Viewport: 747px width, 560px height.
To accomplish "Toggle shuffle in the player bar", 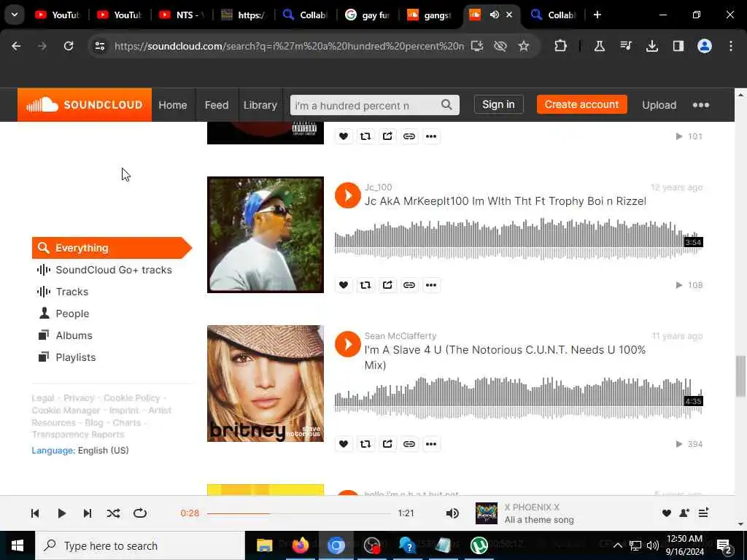I will (x=113, y=513).
